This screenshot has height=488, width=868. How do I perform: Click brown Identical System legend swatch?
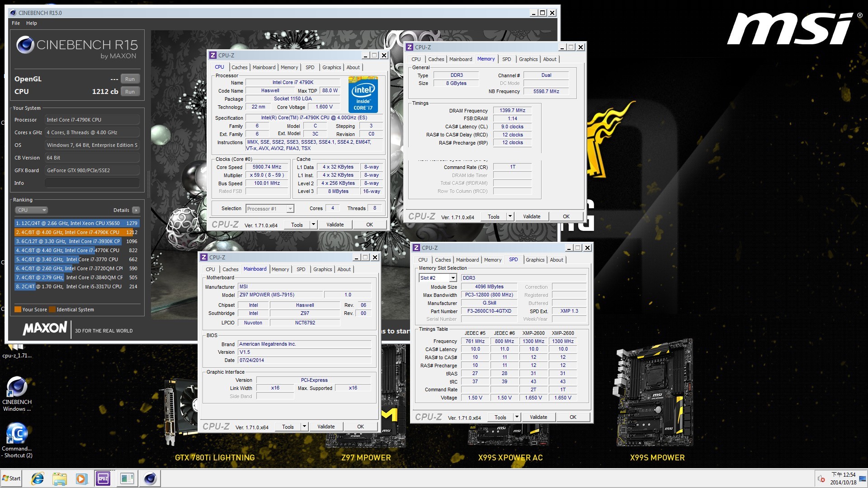52,310
